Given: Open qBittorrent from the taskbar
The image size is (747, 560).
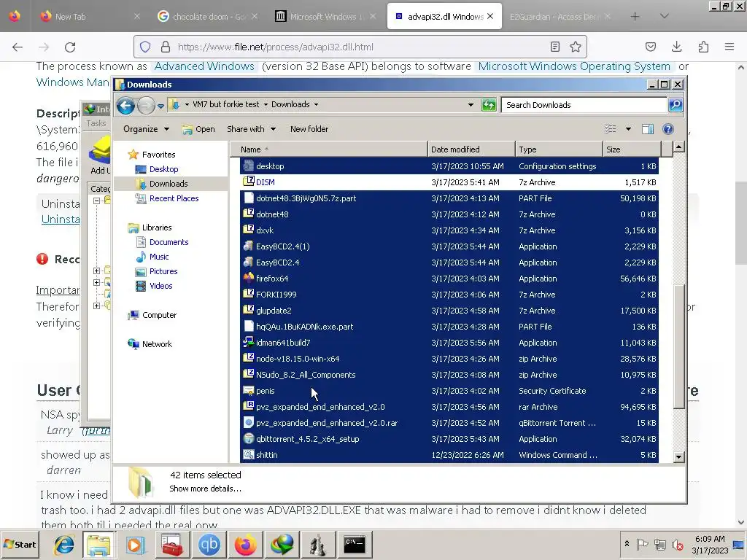Looking at the screenshot, I should [209, 545].
